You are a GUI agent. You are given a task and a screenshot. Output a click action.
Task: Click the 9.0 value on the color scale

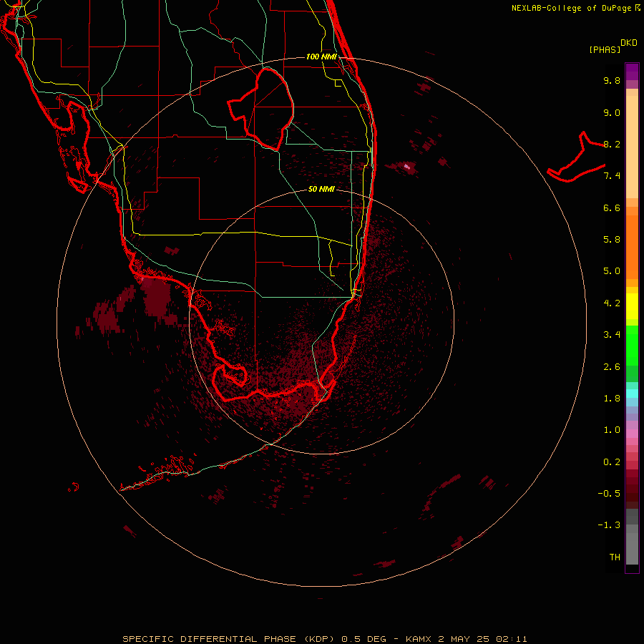tap(612, 113)
